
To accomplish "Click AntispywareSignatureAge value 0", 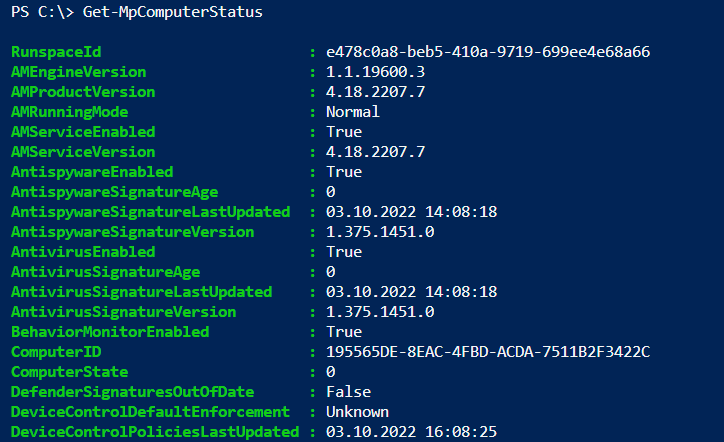I will (331, 192).
